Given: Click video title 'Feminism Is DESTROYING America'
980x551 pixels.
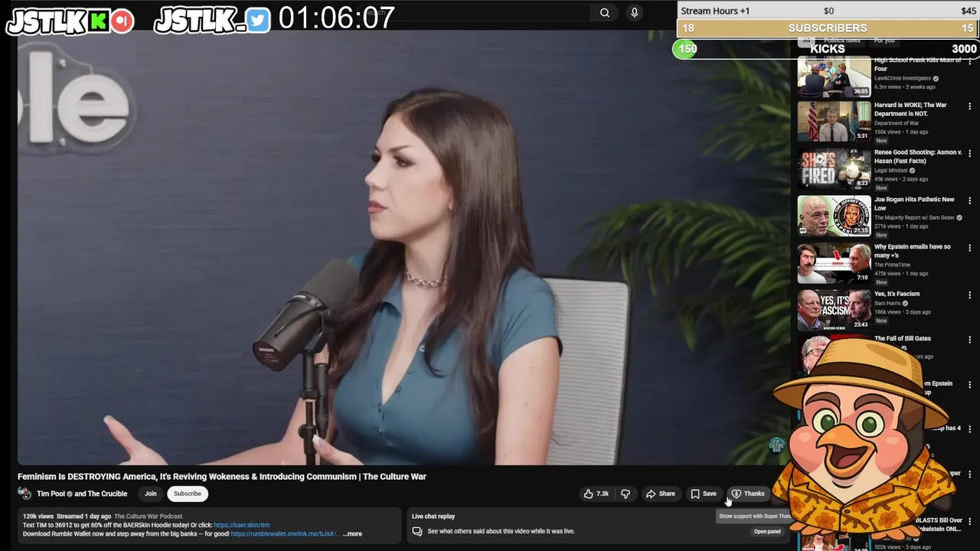Looking at the screenshot, I should [x=222, y=476].
